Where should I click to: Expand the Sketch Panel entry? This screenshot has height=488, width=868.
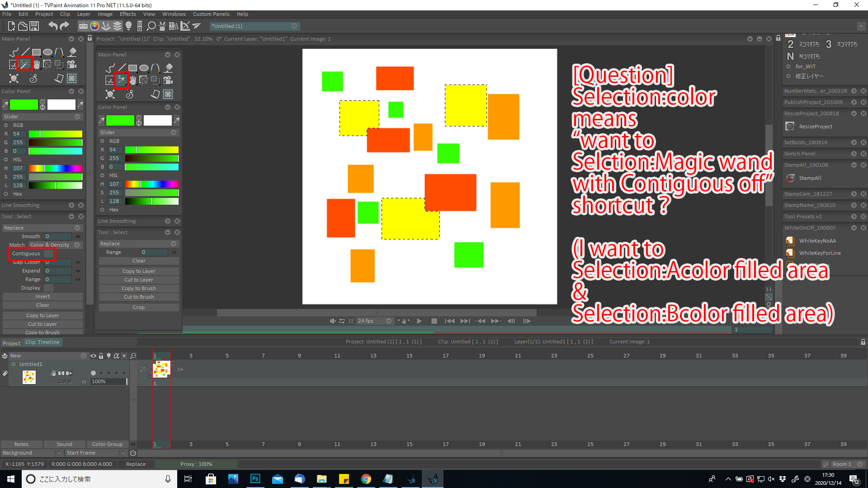854,154
